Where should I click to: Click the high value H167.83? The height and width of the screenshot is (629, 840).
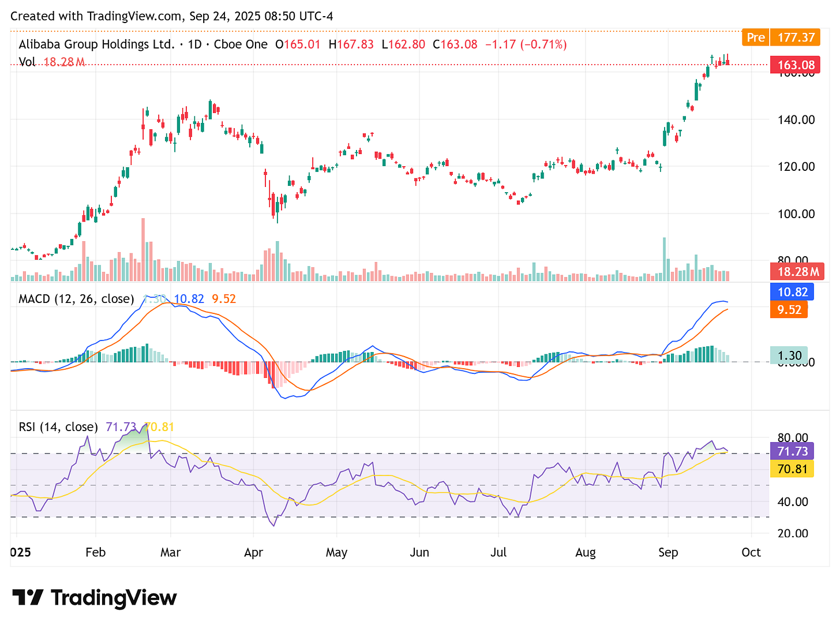[x=351, y=44]
